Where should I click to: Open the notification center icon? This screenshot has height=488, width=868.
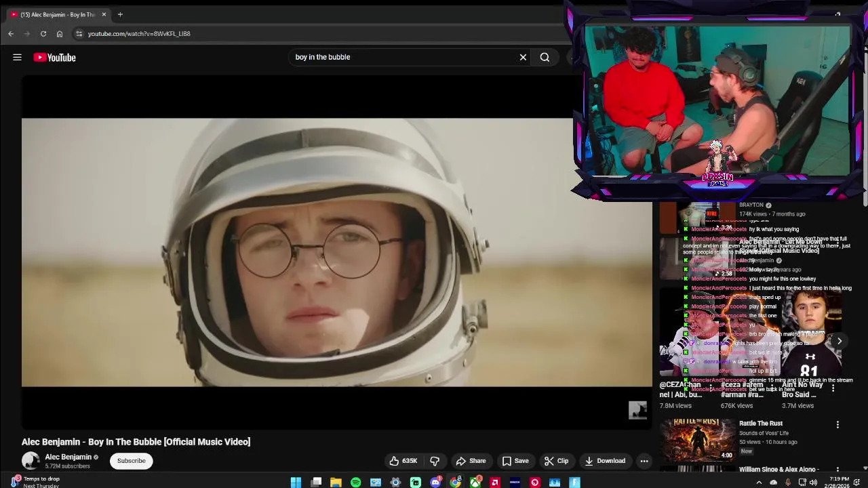[x=857, y=483]
